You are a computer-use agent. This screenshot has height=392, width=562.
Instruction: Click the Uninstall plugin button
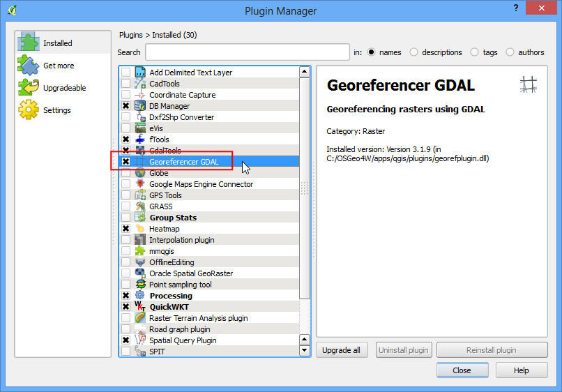tap(404, 350)
